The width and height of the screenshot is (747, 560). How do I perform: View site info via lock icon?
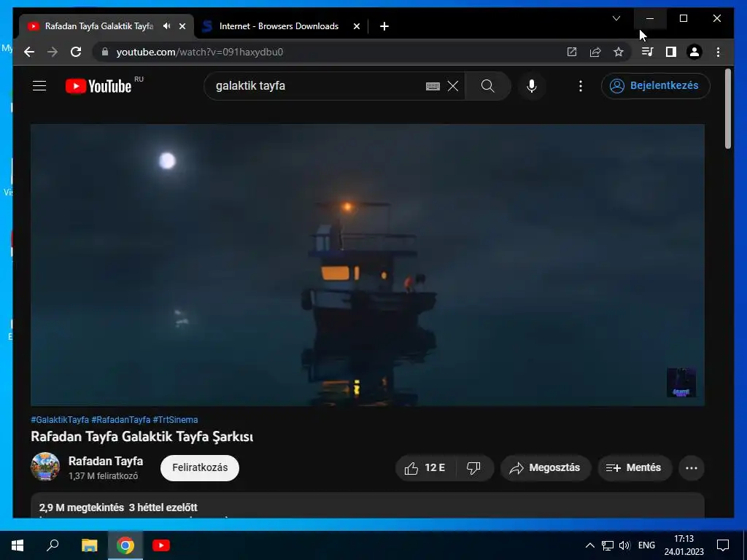[105, 52]
